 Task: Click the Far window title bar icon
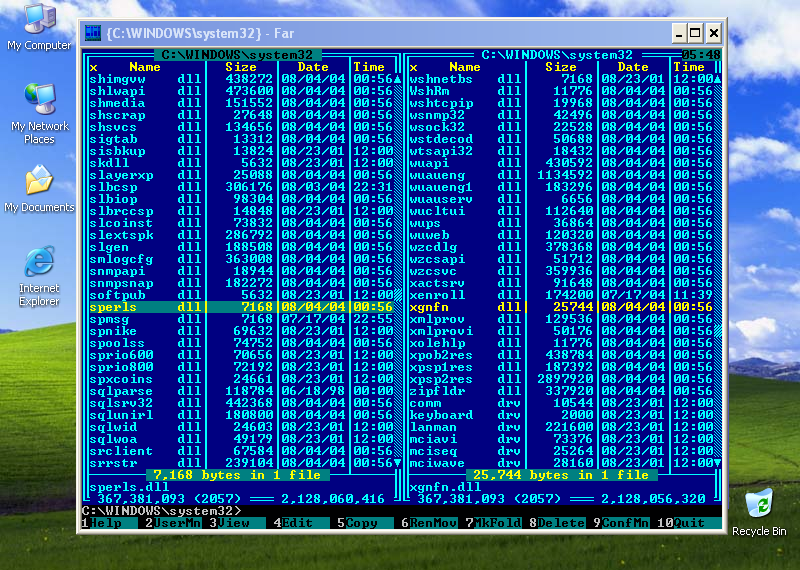93,33
